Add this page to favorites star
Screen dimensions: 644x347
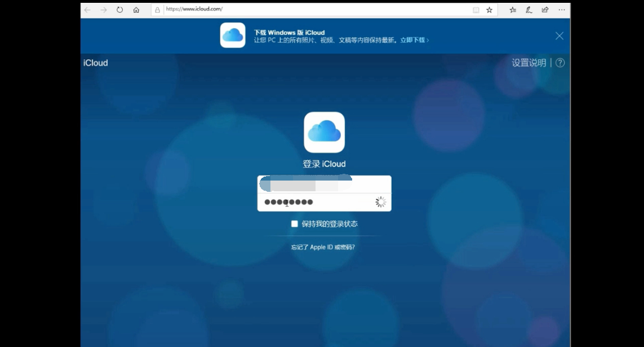point(489,10)
